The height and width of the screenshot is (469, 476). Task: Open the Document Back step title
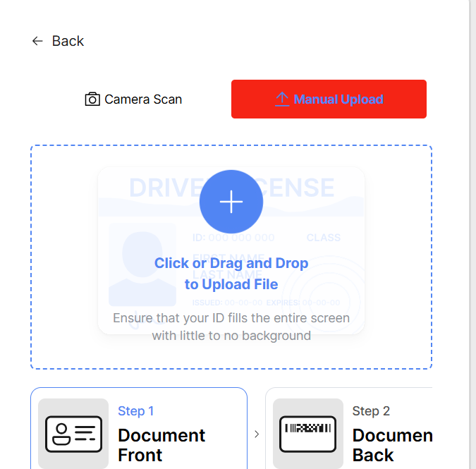pos(392,444)
